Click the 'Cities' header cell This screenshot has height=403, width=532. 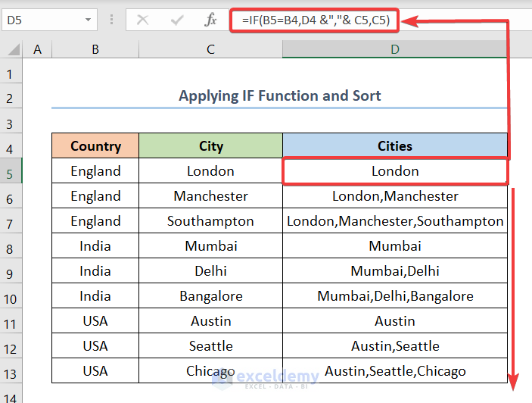[395, 146]
